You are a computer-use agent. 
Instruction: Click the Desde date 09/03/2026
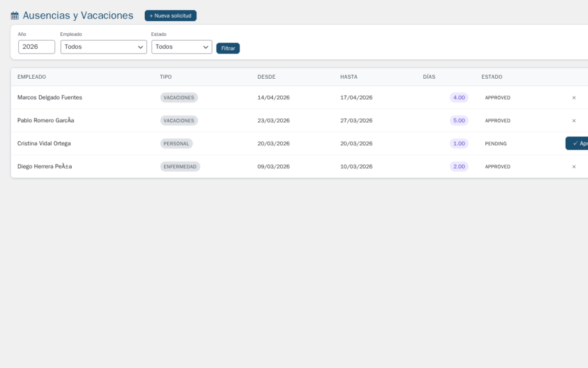pyautogui.click(x=273, y=167)
